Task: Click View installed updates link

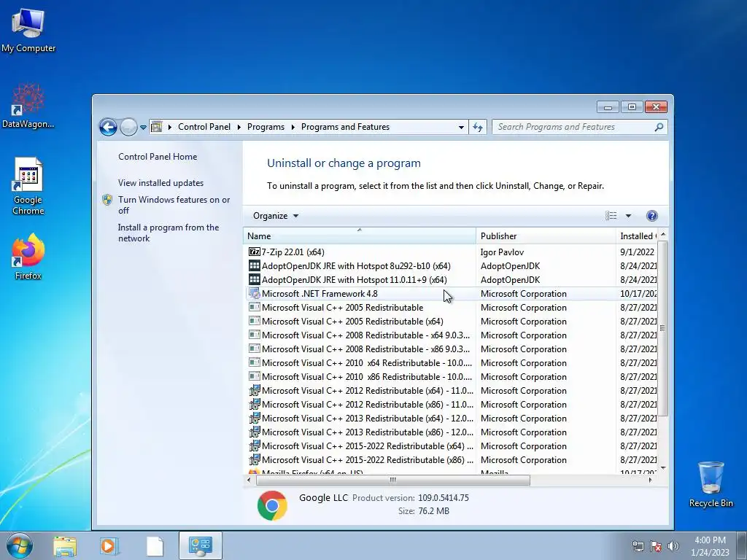Action: (161, 183)
